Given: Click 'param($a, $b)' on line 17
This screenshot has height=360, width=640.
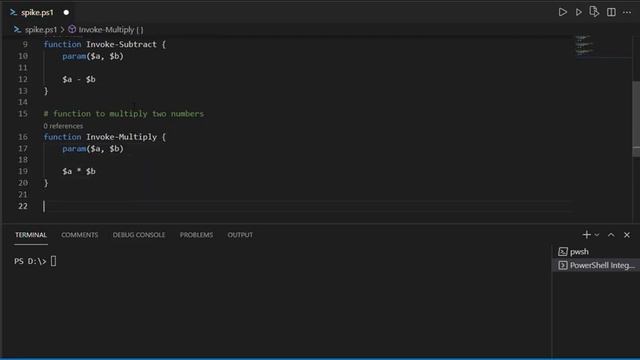Looking at the screenshot, I should click(x=93, y=149).
